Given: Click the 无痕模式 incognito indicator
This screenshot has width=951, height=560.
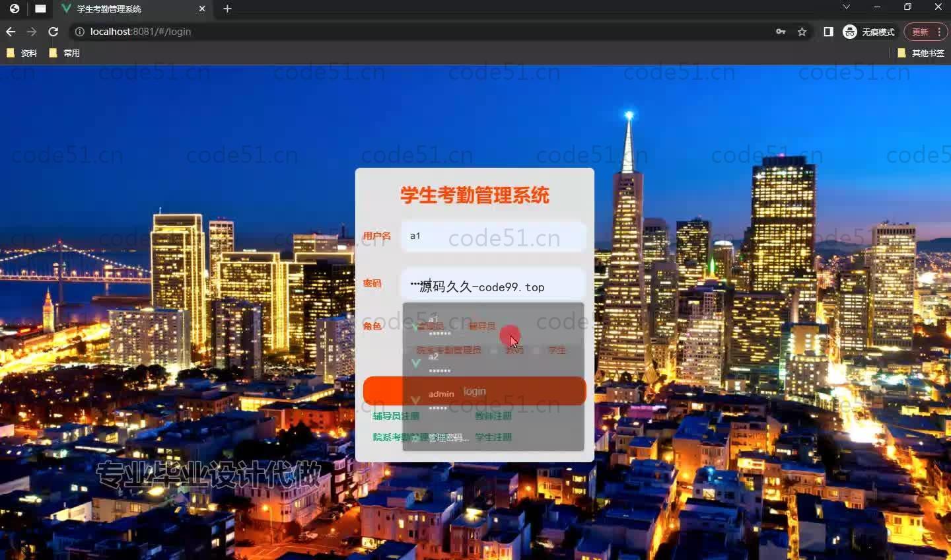Looking at the screenshot, I should 869,32.
